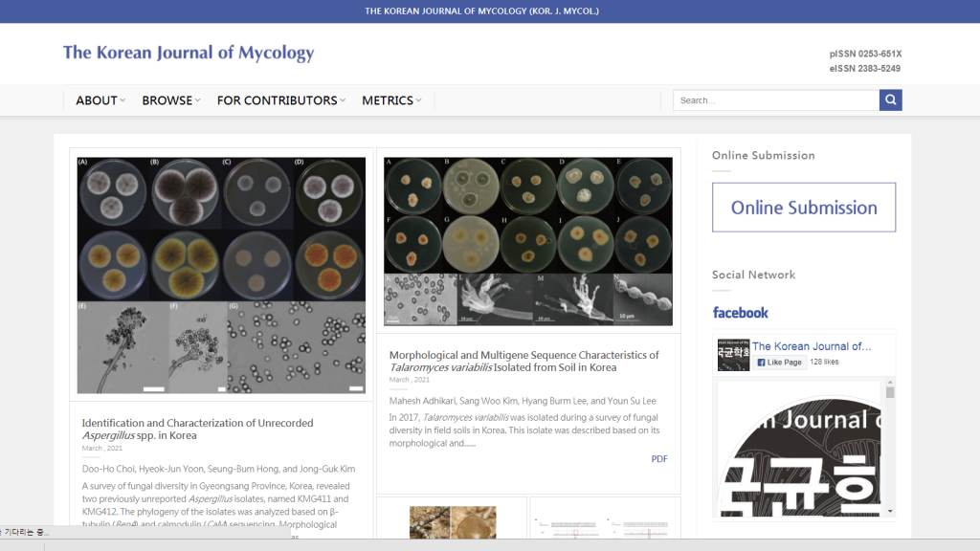Click the 128 likes count text
The image size is (980, 551).
click(x=824, y=362)
